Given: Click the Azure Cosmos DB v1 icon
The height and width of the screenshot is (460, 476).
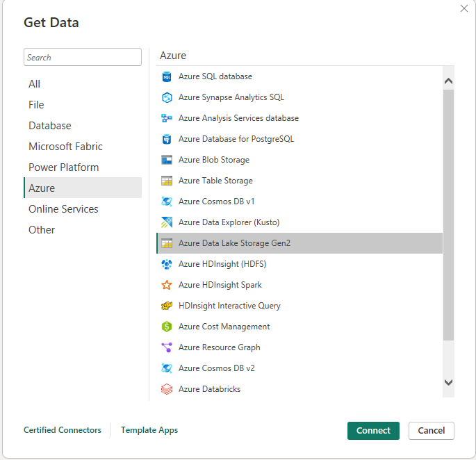Looking at the screenshot, I should pyautogui.click(x=167, y=202).
